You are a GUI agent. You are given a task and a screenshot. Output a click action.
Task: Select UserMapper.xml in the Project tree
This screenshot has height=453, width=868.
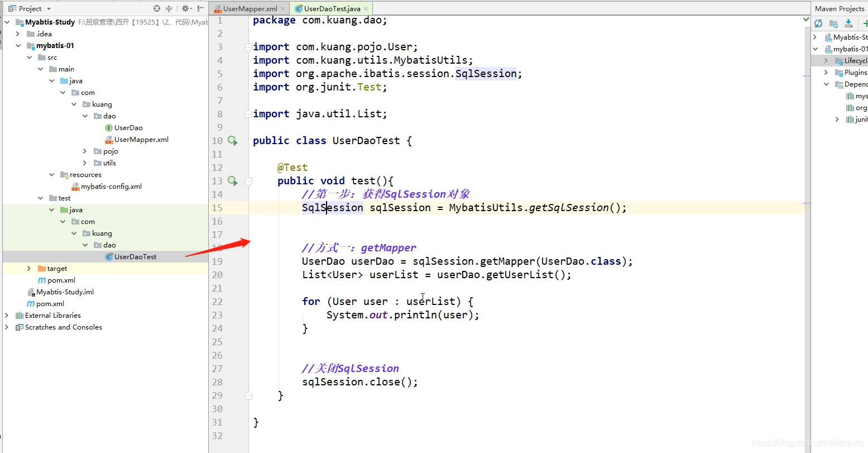tap(137, 140)
